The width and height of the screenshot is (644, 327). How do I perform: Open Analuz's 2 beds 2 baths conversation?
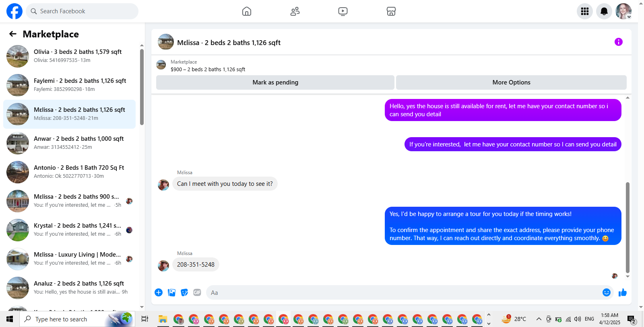click(69, 288)
